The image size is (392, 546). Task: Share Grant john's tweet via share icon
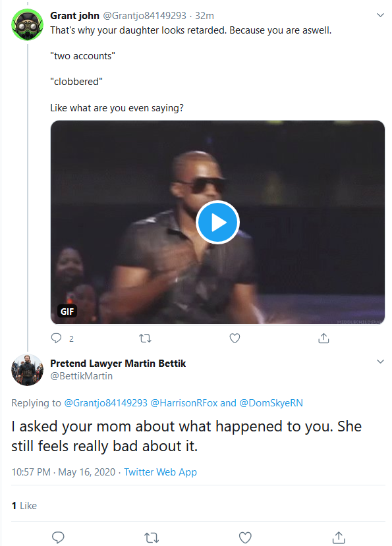point(323,338)
